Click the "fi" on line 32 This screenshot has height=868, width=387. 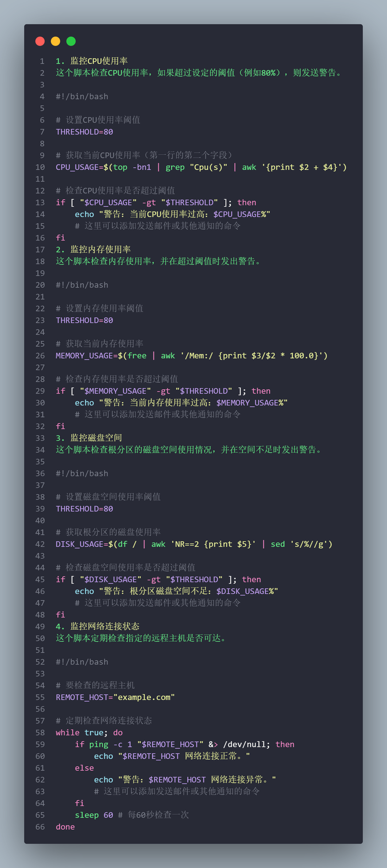click(x=60, y=426)
